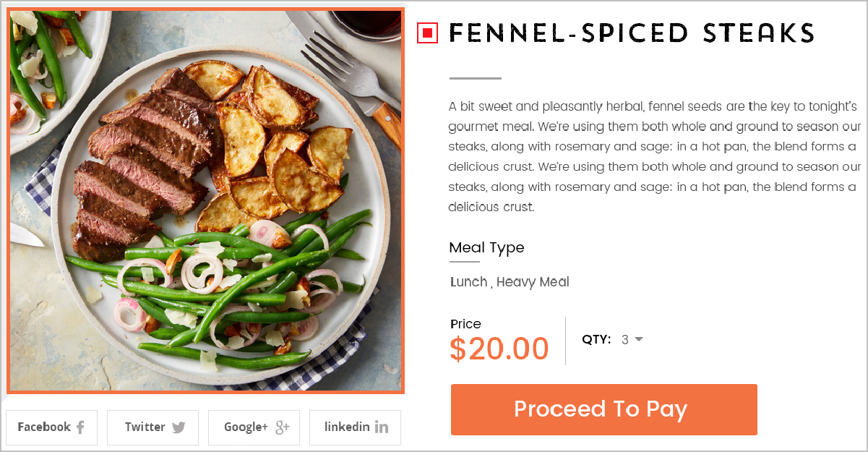Click the Twitter bird icon

click(x=179, y=427)
